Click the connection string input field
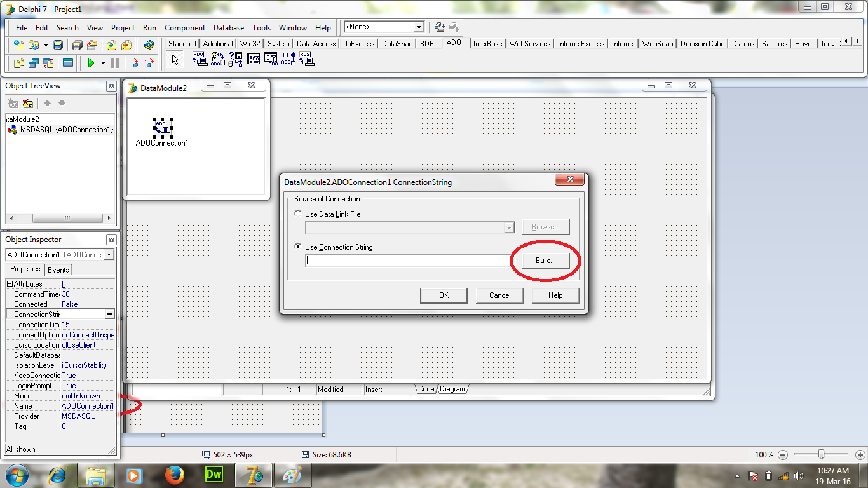Screen dimensions: 868x488 point(407,261)
